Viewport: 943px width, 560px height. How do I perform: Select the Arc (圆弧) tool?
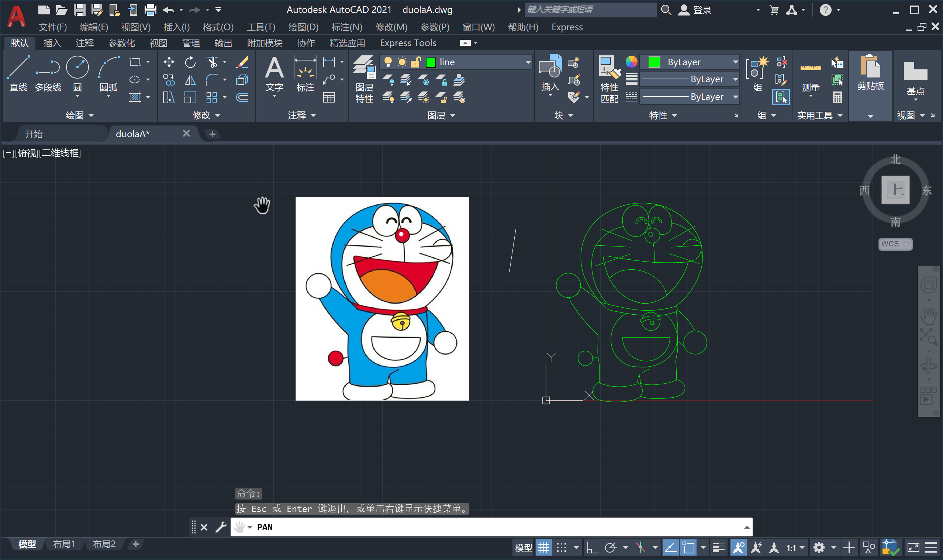(109, 74)
